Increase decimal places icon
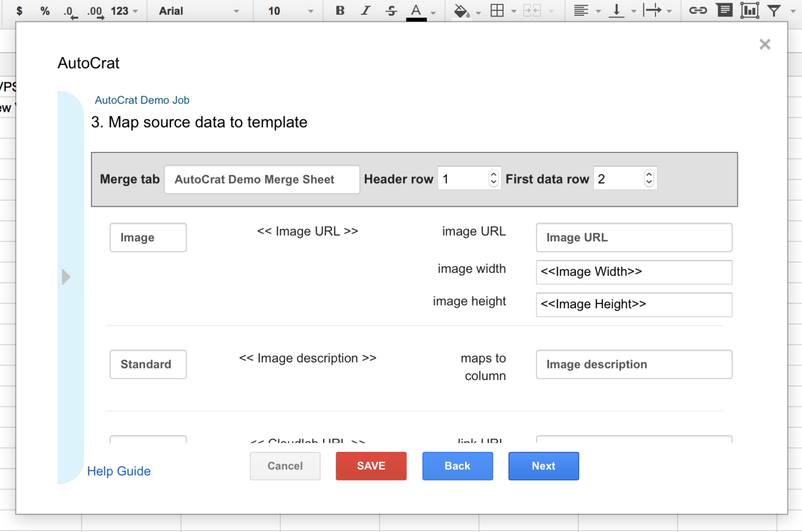 coord(95,11)
